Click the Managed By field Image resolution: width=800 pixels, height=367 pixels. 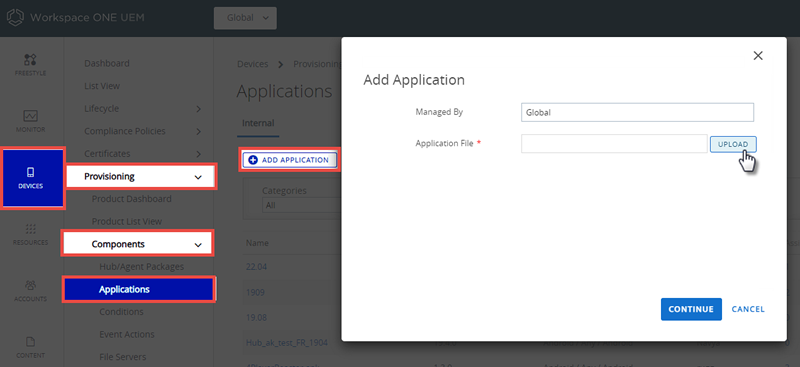click(x=637, y=112)
